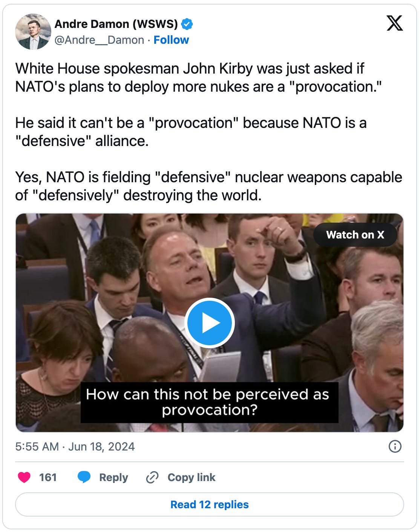Click the provocation caption on the video

click(x=210, y=401)
